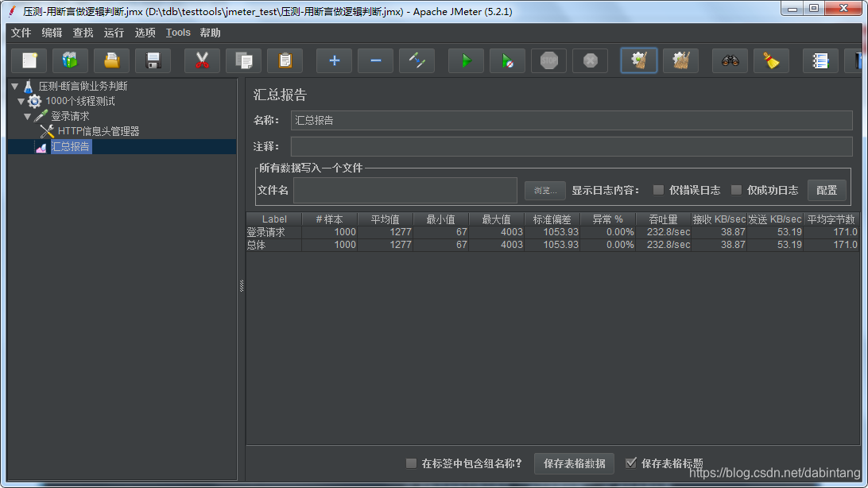Open the 编辑 menu
868x488 pixels.
point(52,33)
